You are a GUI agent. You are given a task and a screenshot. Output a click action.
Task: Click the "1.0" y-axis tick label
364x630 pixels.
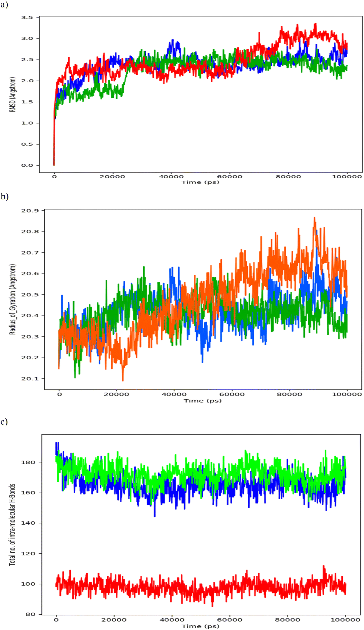click(x=27, y=123)
